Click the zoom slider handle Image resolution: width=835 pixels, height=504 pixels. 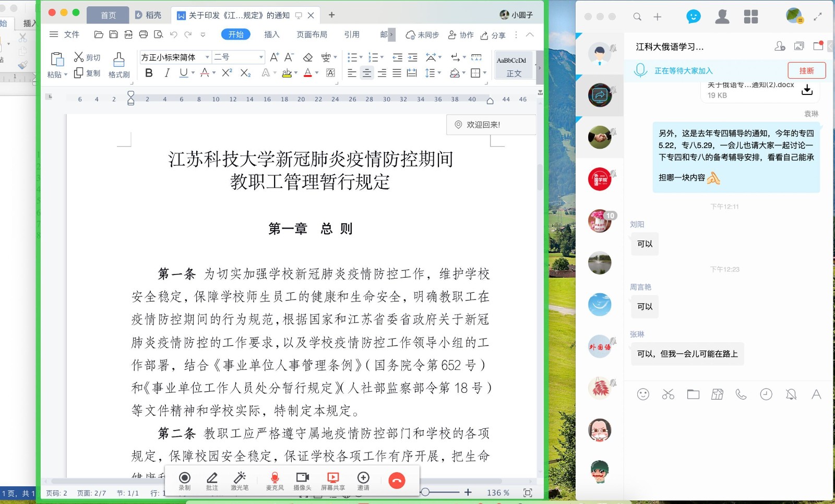click(425, 492)
